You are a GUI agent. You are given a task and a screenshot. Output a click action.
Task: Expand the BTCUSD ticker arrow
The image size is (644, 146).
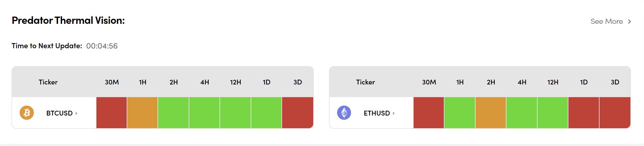pyautogui.click(x=76, y=113)
